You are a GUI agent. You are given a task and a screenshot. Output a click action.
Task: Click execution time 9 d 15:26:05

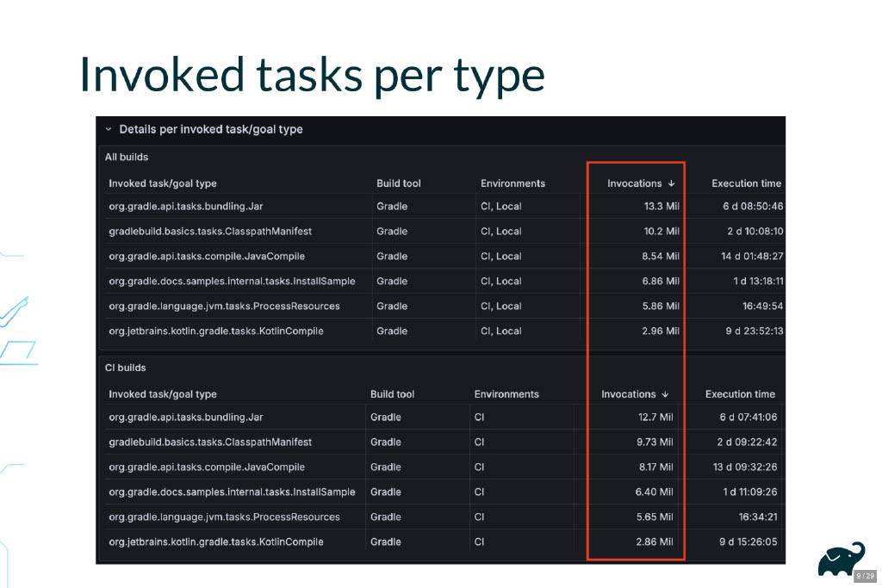pyautogui.click(x=748, y=542)
